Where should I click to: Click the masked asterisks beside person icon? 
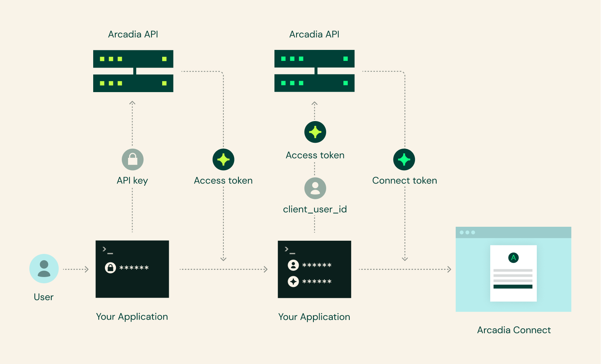(x=317, y=265)
